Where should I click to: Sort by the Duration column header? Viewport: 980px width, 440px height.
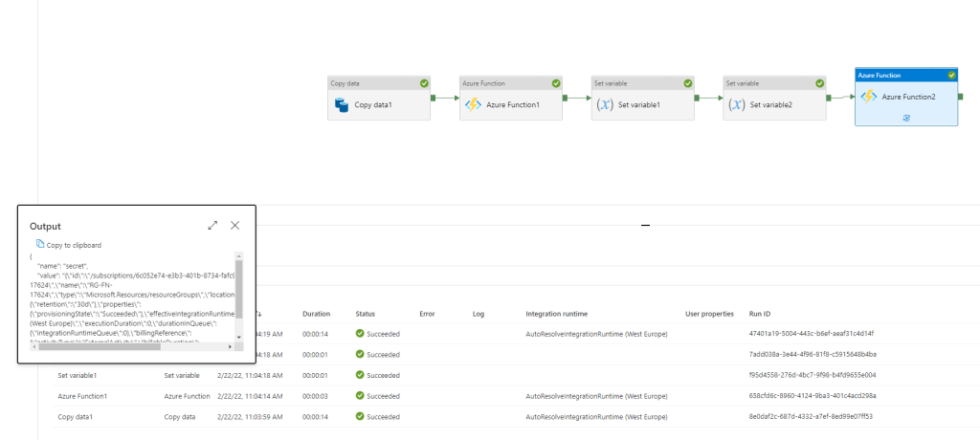coord(316,314)
